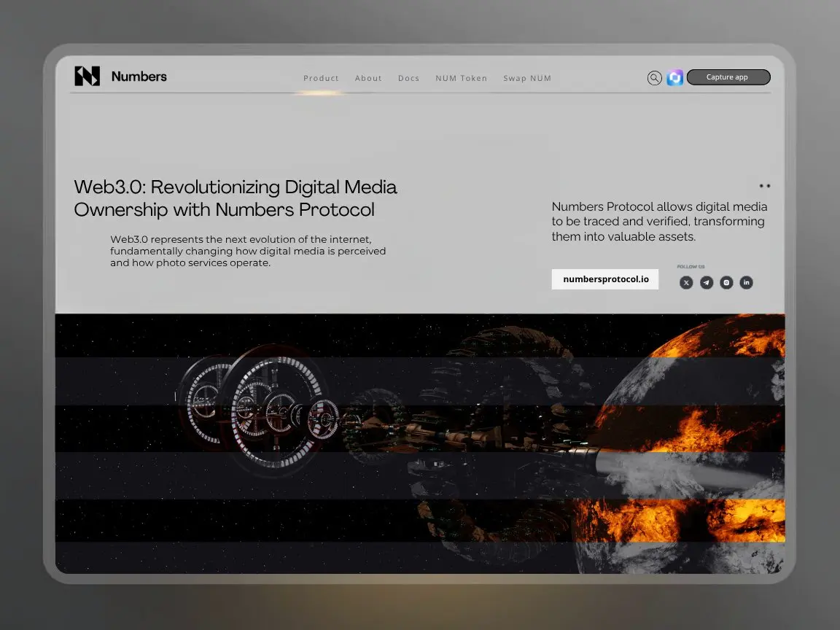
Task: Open the numbersprotocol.io link button
Action: click(605, 279)
